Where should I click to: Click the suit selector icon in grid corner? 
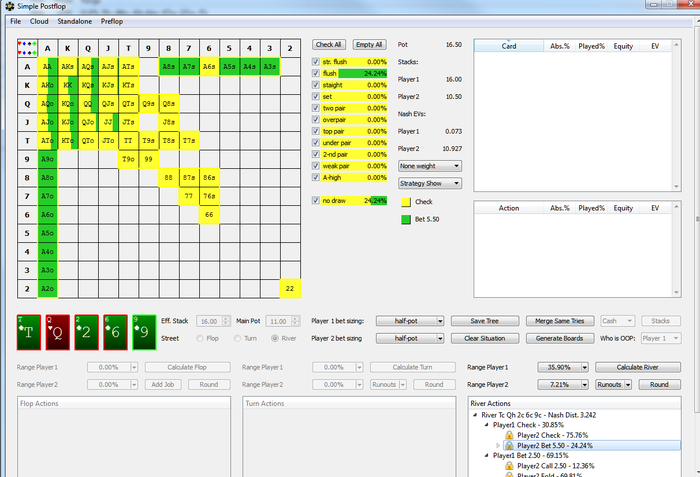click(x=27, y=48)
